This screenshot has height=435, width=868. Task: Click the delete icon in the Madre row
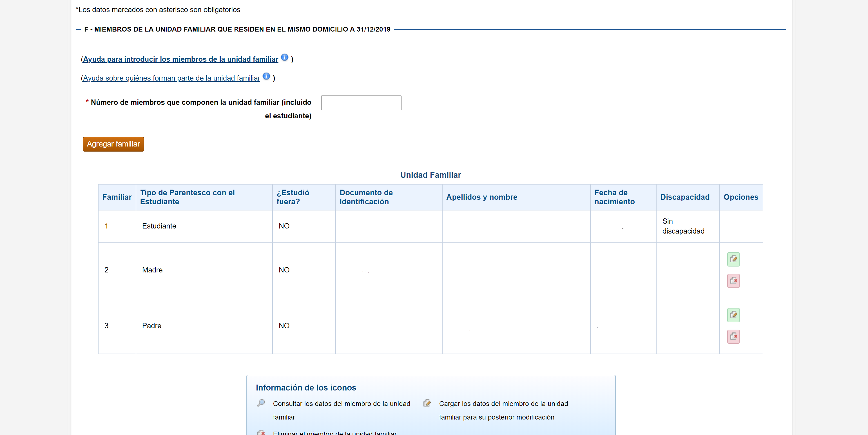point(733,281)
